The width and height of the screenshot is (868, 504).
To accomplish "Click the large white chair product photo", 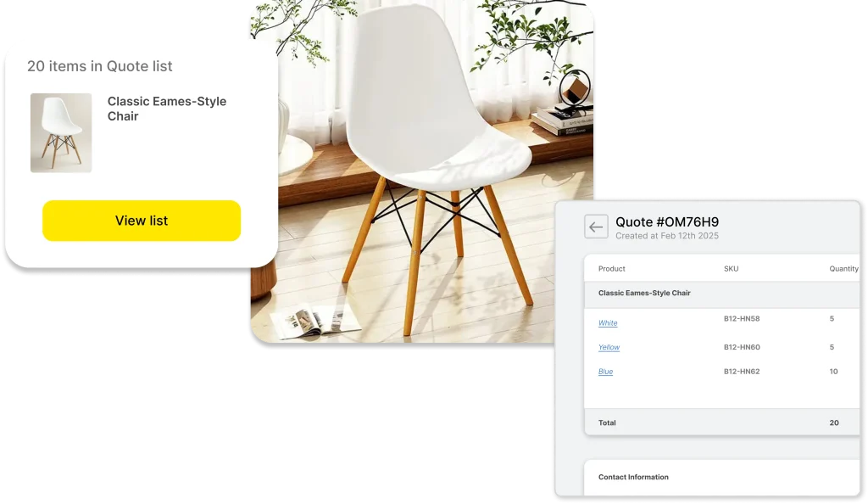I will coord(422,171).
